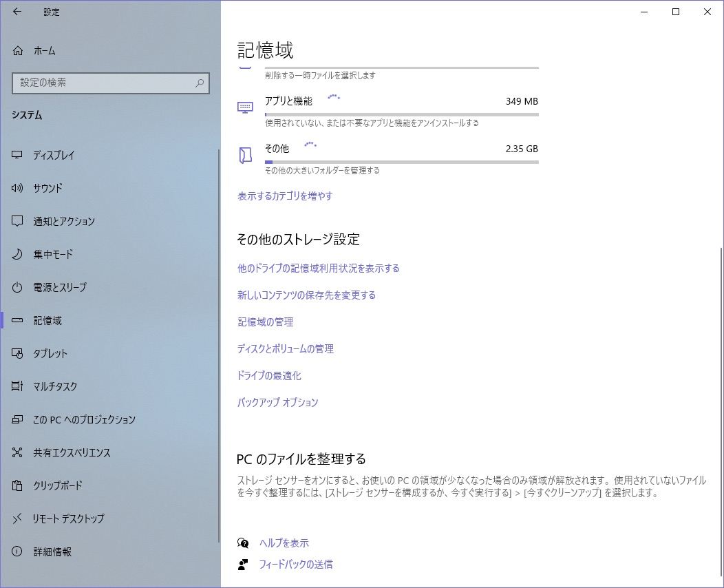Open 記憶域の管理 link
Screen dimensions: 724x588
266,322
